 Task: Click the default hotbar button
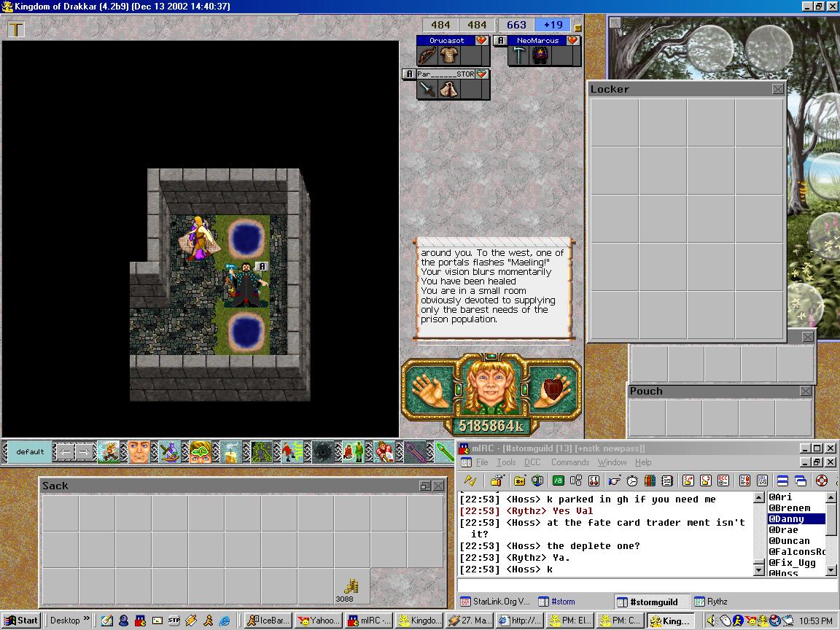tap(30, 452)
